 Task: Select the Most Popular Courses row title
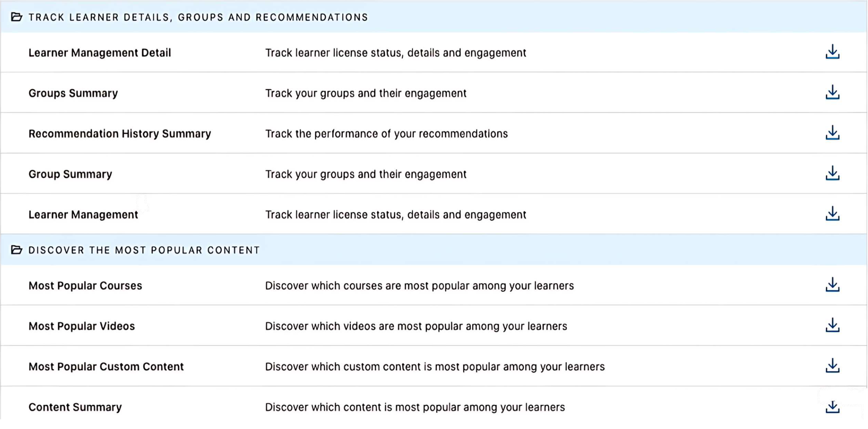coord(85,286)
